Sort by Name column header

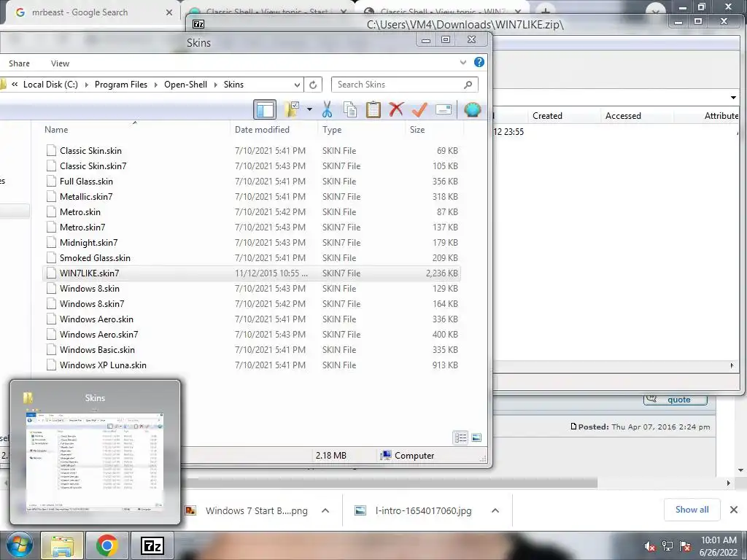click(56, 130)
